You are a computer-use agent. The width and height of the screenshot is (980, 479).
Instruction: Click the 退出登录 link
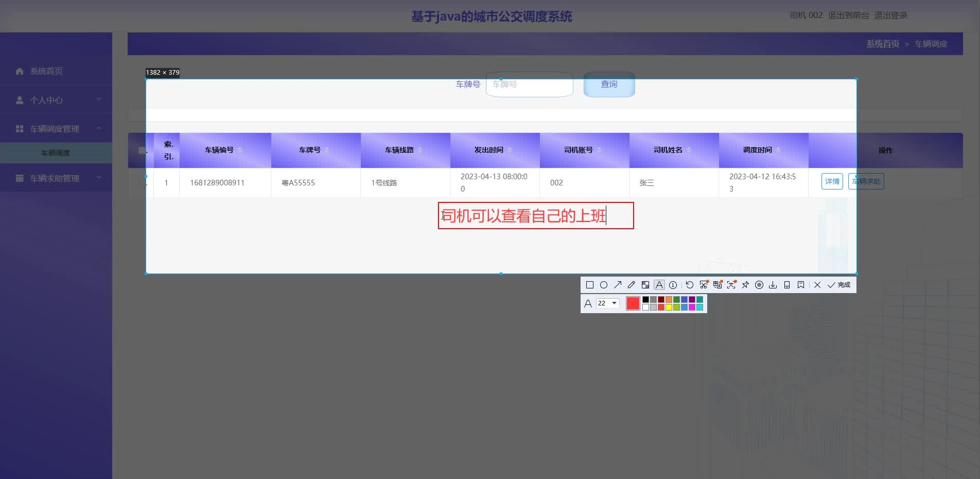pyautogui.click(x=890, y=15)
